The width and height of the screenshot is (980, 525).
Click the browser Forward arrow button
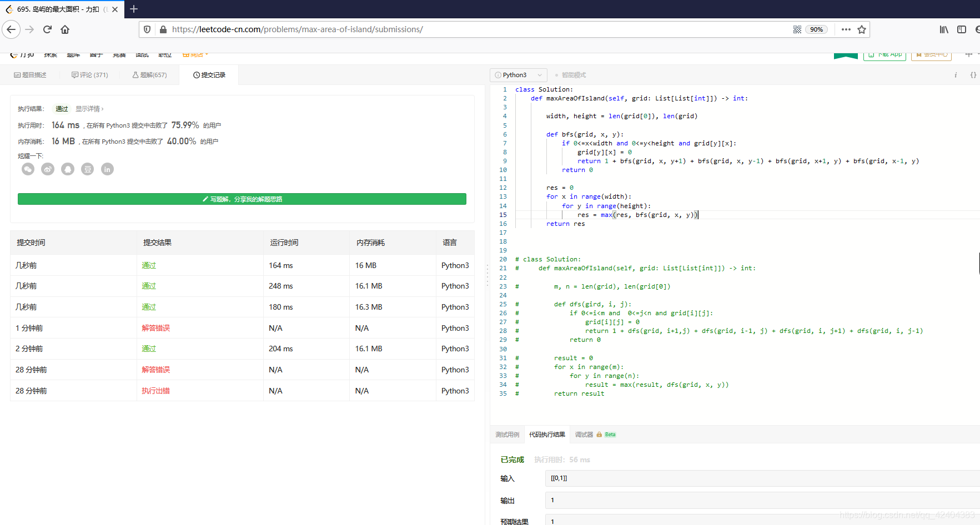(x=29, y=29)
